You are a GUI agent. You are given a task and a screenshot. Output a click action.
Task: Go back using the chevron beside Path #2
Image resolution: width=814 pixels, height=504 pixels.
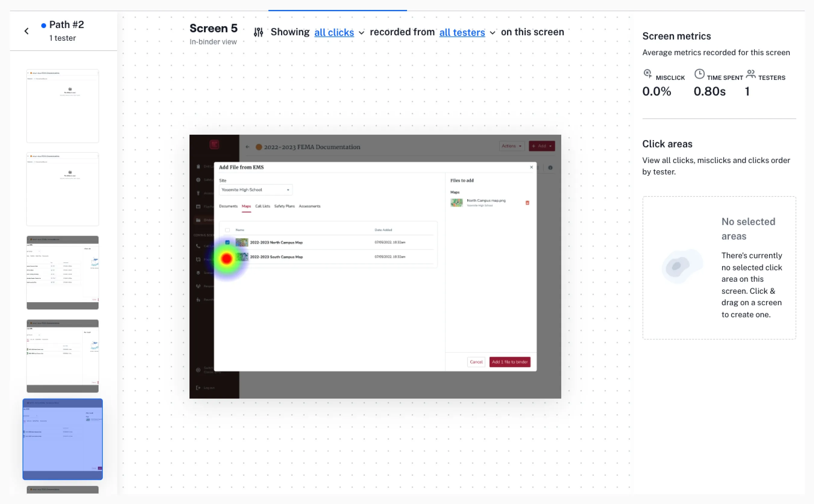pyautogui.click(x=27, y=31)
